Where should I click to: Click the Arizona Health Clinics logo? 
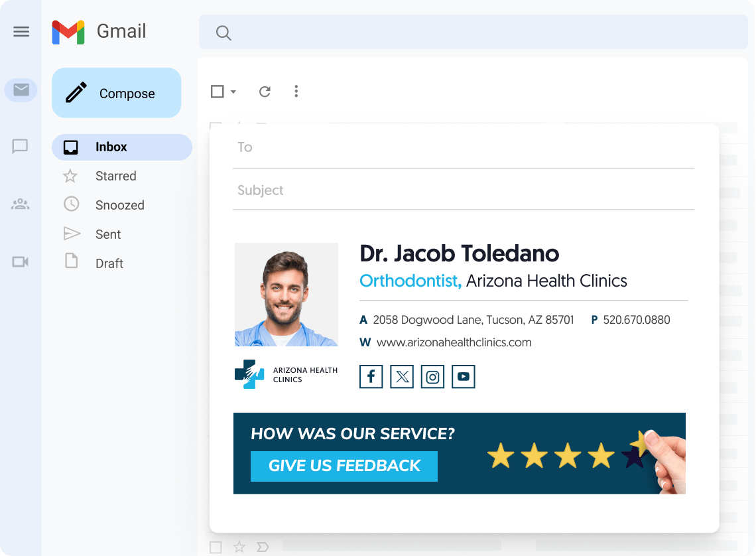point(286,374)
